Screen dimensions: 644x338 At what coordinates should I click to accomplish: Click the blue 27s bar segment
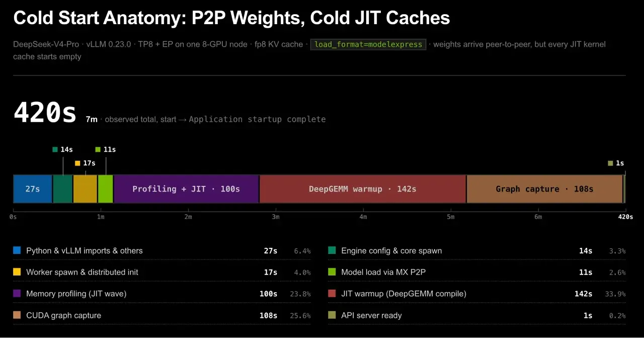pyautogui.click(x=33, y=189)
